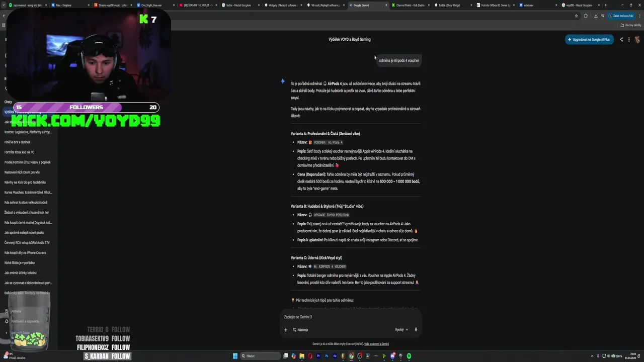
Task: Click the plus attach icon in Gemini prompt box
Action: click(x=285, y=330)
